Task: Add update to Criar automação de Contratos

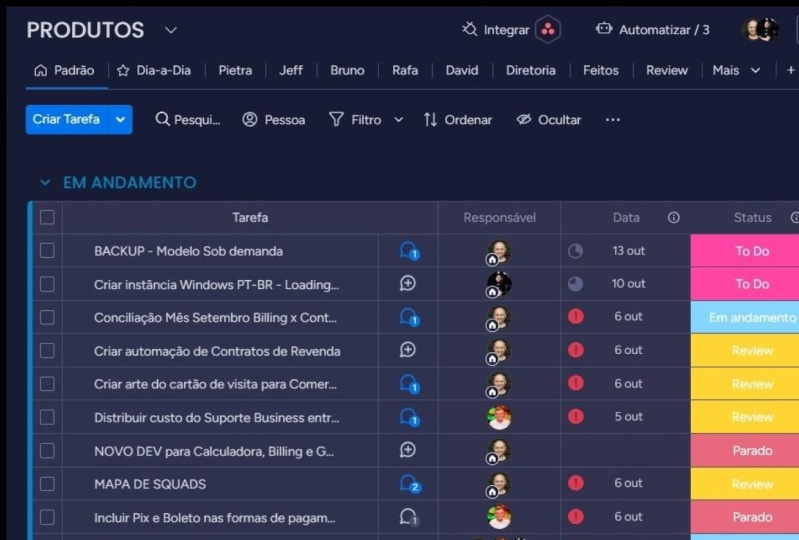Action: click(x=408, y=350)
